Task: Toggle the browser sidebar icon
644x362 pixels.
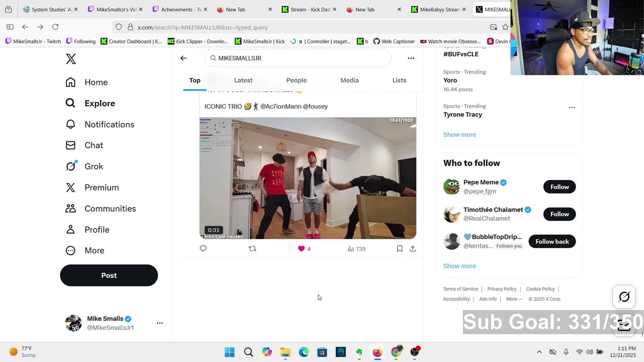Action: [x=10, y=27]
